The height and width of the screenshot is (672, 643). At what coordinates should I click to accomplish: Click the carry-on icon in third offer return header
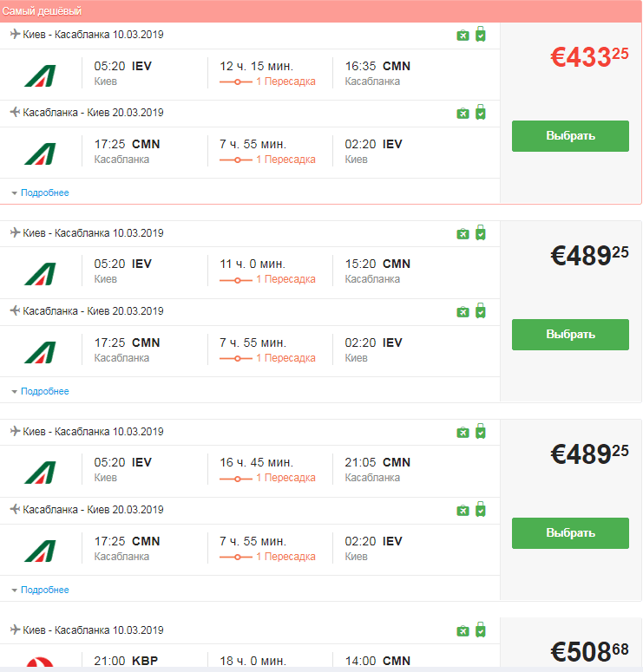coord(481,509)
